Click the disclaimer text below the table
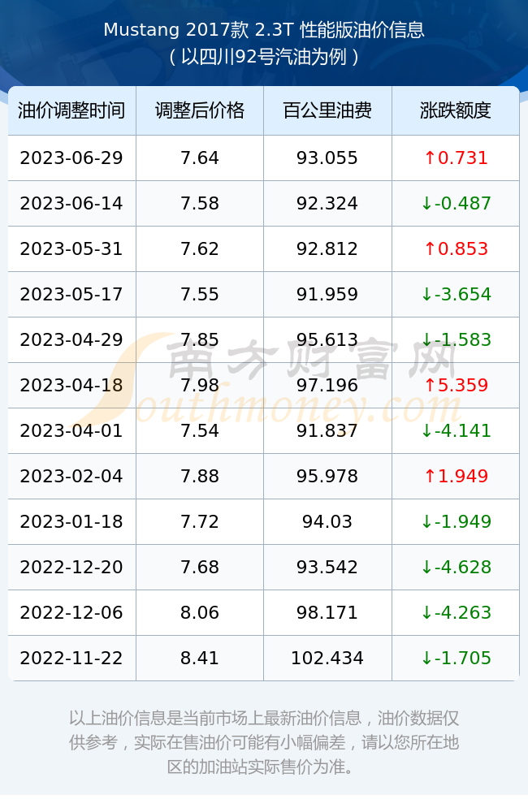 (x=264, y=742)
